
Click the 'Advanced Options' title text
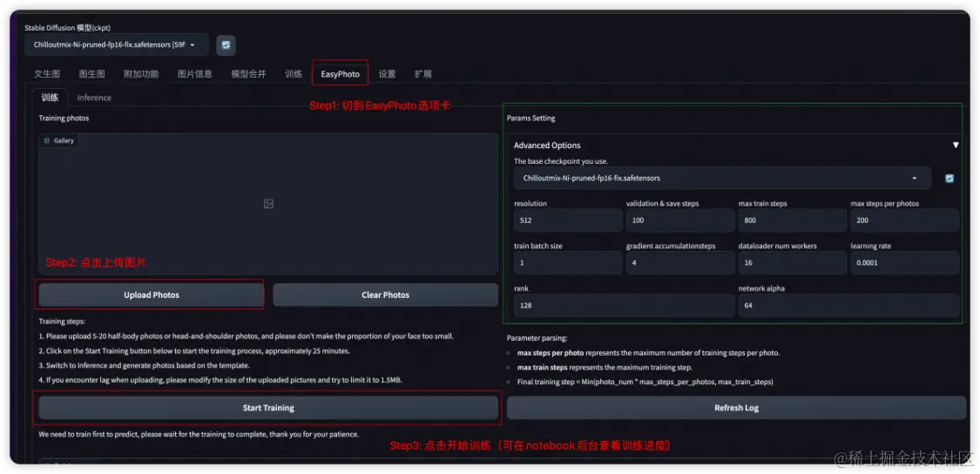(x=547, y=146)
